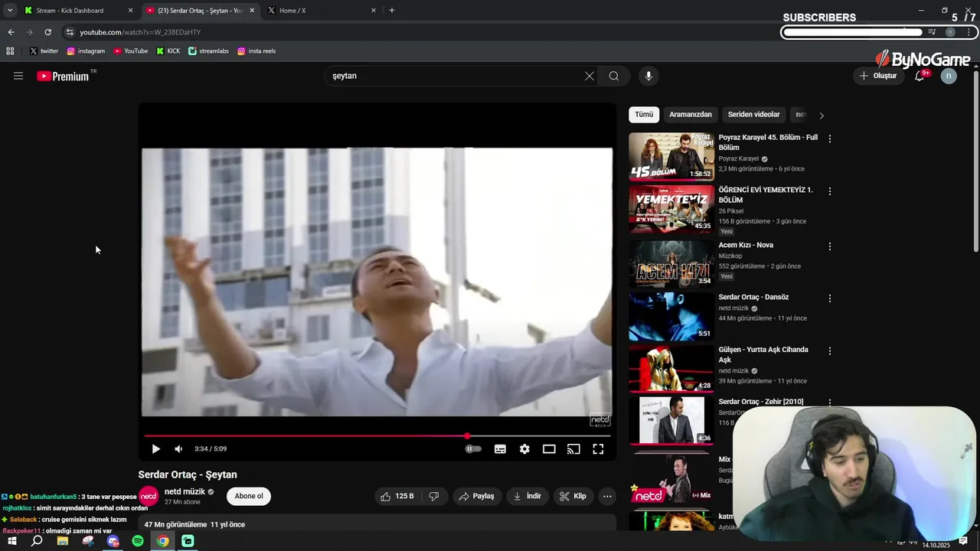Open options for Gülşen Yurtta Aşk video
The image size is (980, 551).
(x=829, y=351)
